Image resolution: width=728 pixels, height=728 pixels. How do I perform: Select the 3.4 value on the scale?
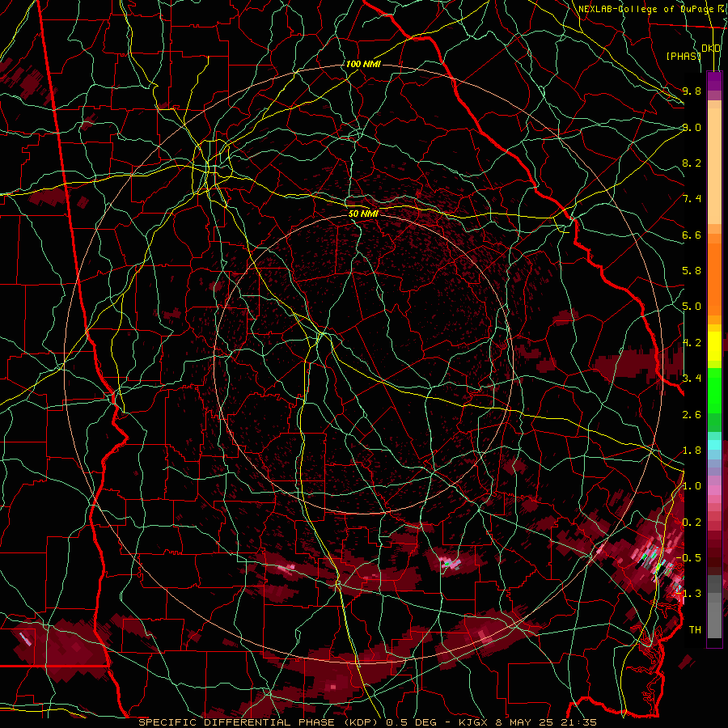tap(692, 379)
